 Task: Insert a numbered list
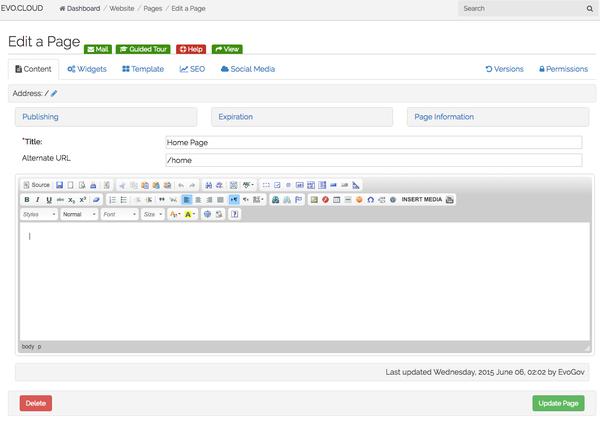pyautogui.click(x=112, y=200)
